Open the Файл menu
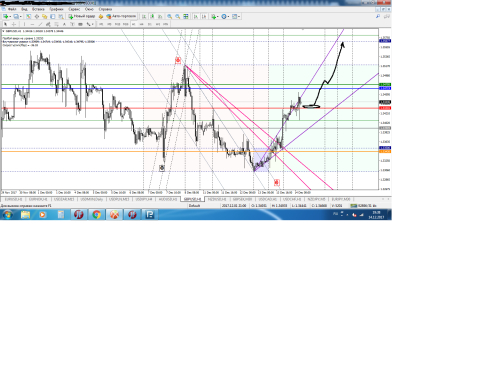Viewport: 500px width, 375px height. point(12,9)
